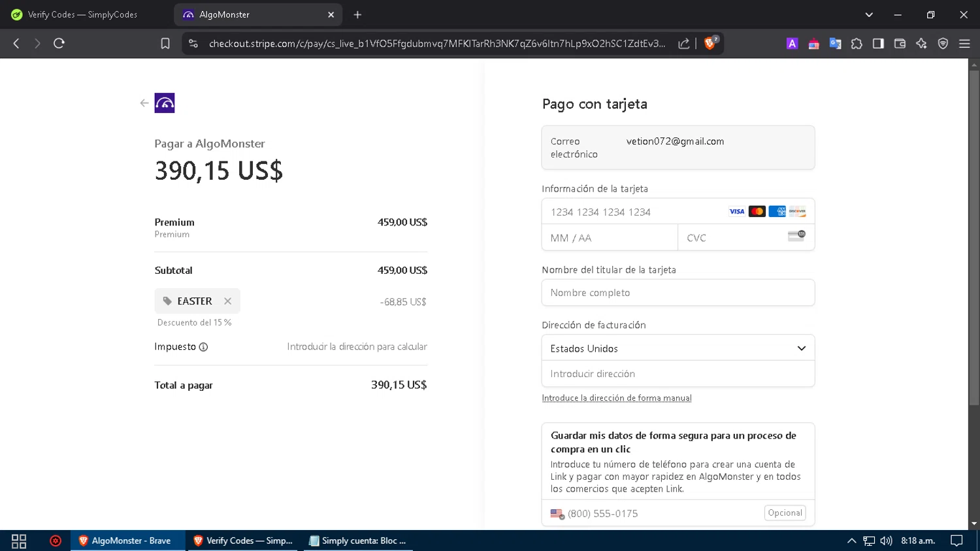Click the browser forward arrow
Image resolution: width=980 pixels, height=551 pixels.
tap(37, 43)
